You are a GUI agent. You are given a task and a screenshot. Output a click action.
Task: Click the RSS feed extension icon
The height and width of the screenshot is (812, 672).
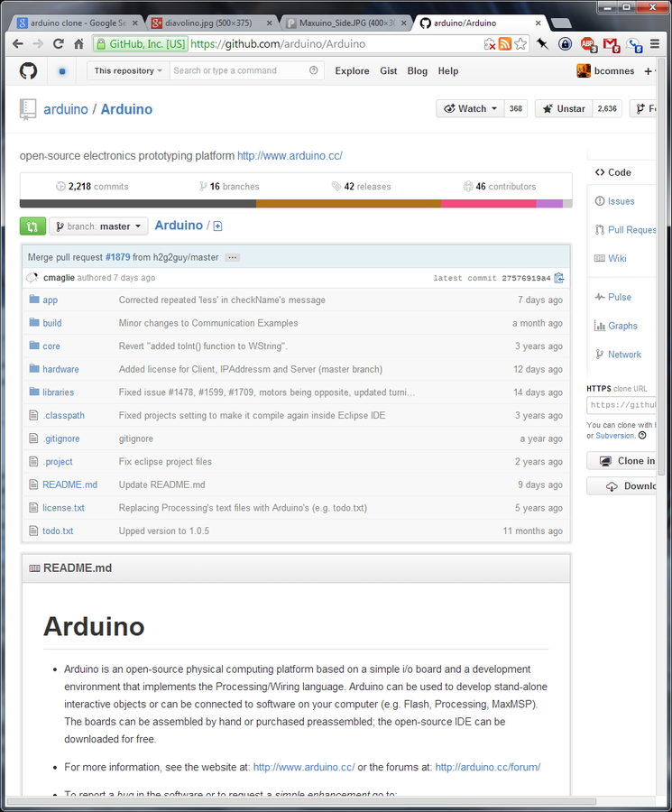pyautogui.click(x=505, y=44)
